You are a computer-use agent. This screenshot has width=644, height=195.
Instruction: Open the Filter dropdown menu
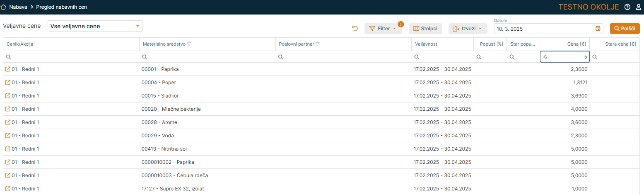383,29
